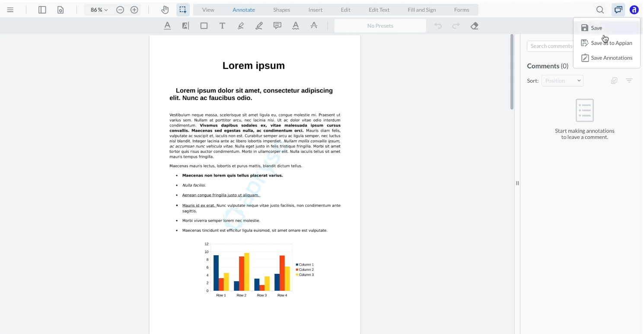Viewport: 644px width, 334px height.
Task: Choose the Strikeout text tool
Action: coord(314,26)
